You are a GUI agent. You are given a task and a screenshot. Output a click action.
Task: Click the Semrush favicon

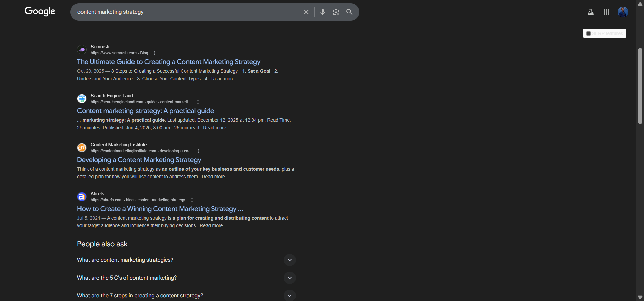coord(82,50)
